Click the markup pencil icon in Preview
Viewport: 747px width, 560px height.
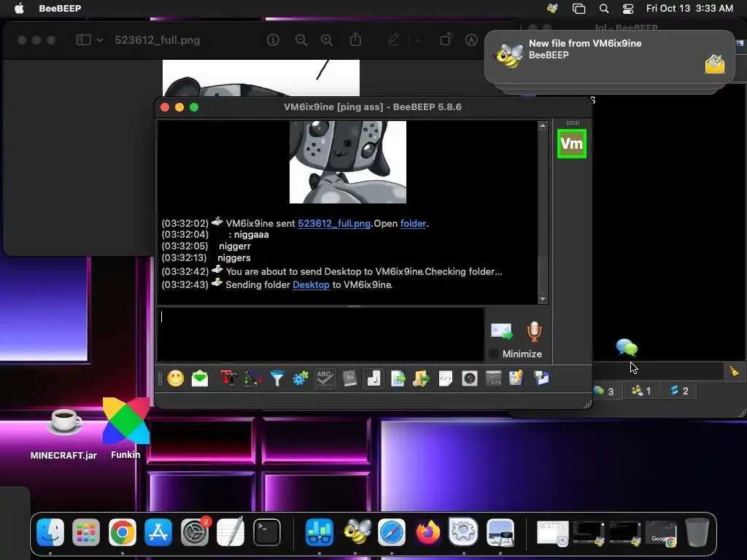(x=393, y=39)
